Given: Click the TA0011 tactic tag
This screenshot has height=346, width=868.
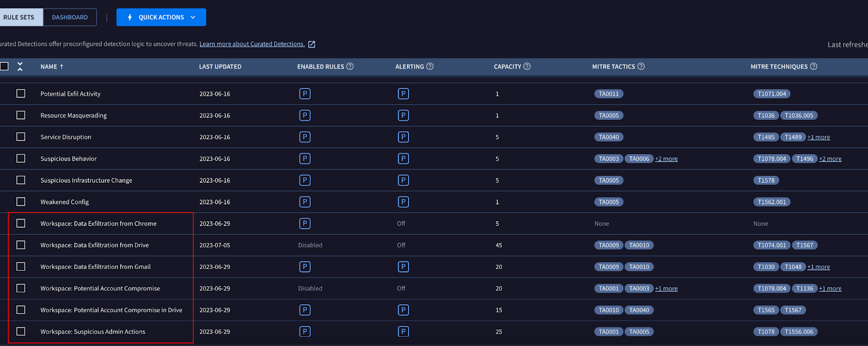Looking at the screenshot, I should [609, 94].
